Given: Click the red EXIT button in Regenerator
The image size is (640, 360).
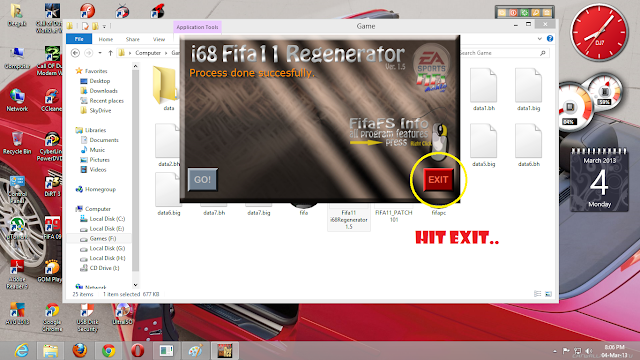Looking at the screenshot, I should pyautogui.click(x=438, y=180).
